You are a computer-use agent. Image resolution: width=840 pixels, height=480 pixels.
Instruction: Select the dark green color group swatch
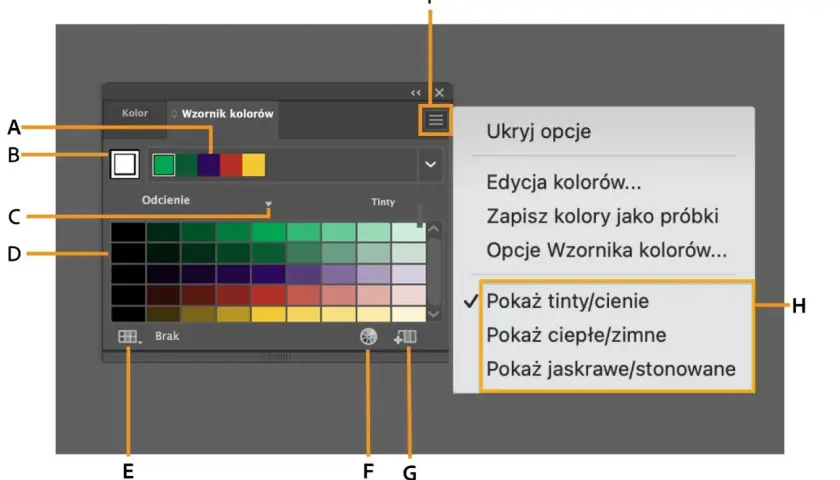(186, 164)
